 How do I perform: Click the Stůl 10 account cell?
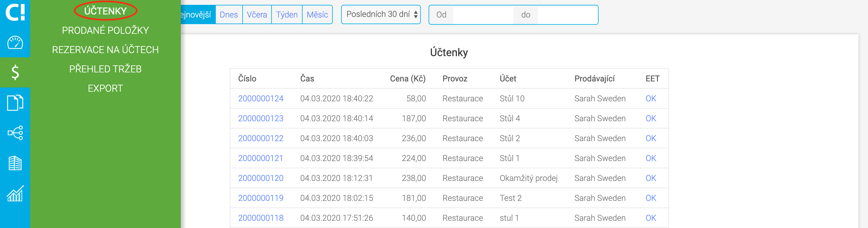(x=512, y=99)
